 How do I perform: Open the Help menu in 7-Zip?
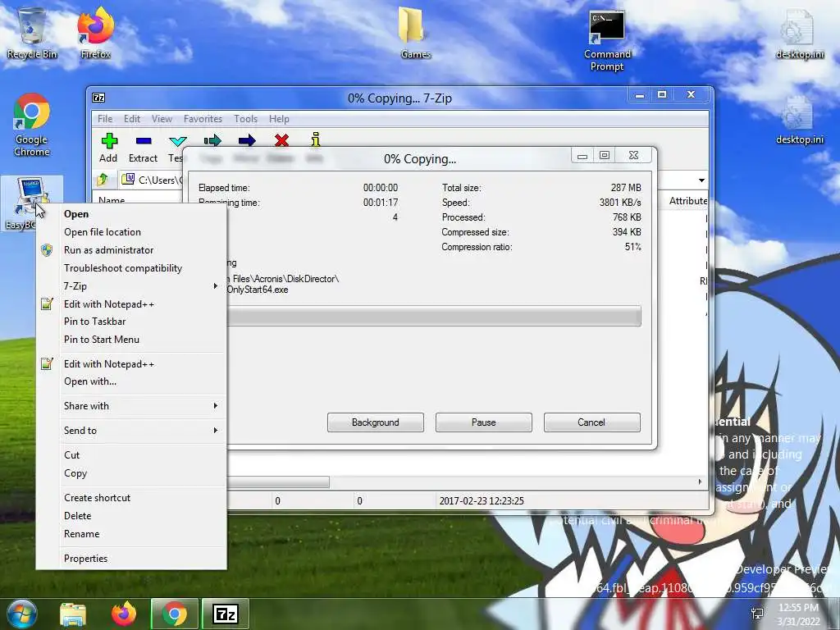coord(279,119)
